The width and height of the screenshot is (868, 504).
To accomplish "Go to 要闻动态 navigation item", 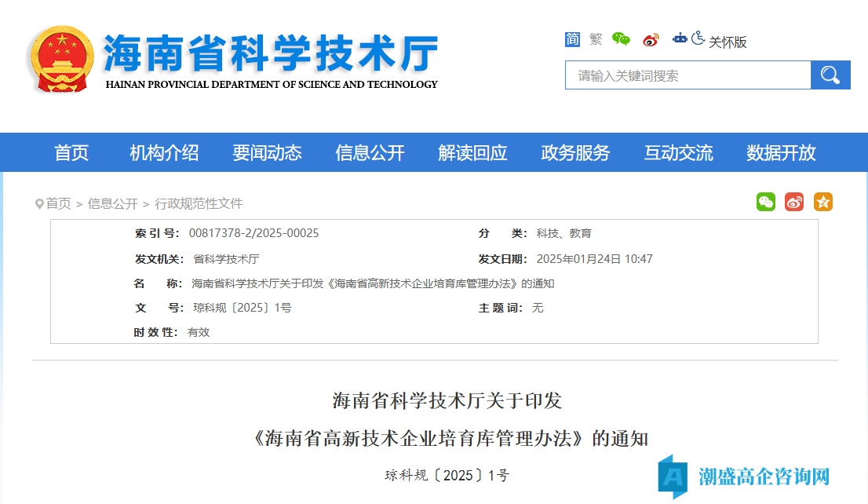I will point(267,153).
